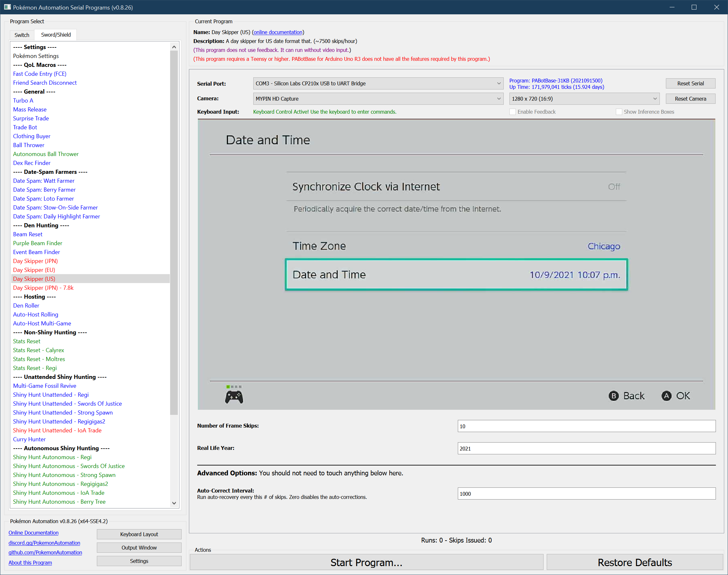Click the B Back button icon
The width and height of the screenshot is (728, 575).
pos(613,396)
